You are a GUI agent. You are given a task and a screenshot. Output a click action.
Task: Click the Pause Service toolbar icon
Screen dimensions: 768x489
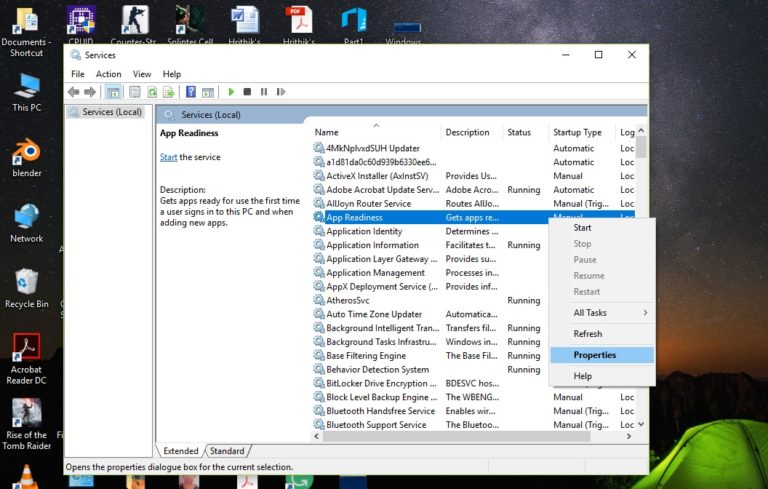[x=263, y=92]
